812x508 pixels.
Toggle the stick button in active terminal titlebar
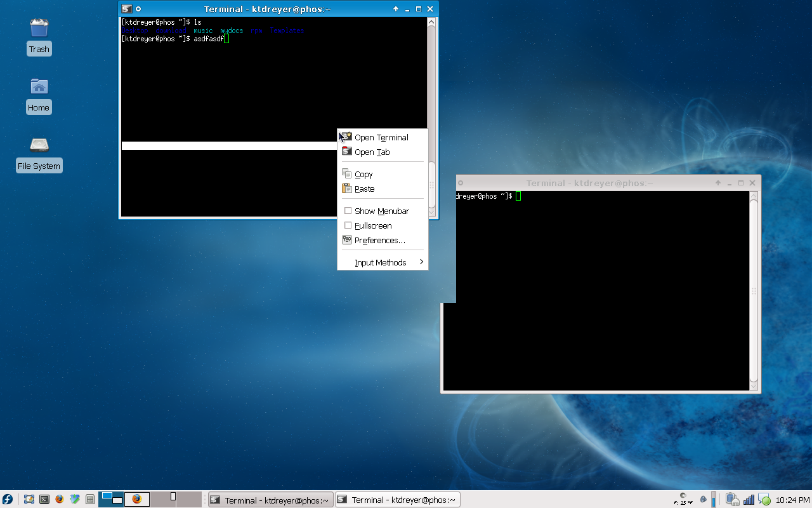coord(139,10)
